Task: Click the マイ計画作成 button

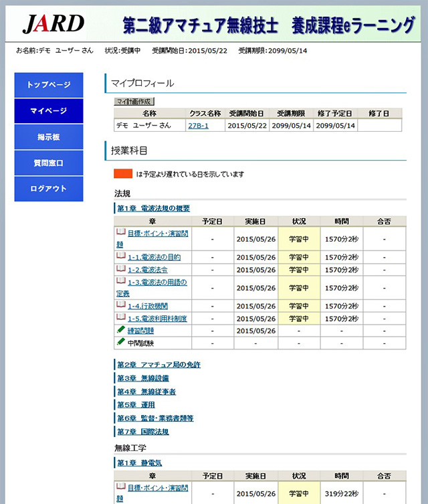Action: pyautogui.click(x=134, y=102)
